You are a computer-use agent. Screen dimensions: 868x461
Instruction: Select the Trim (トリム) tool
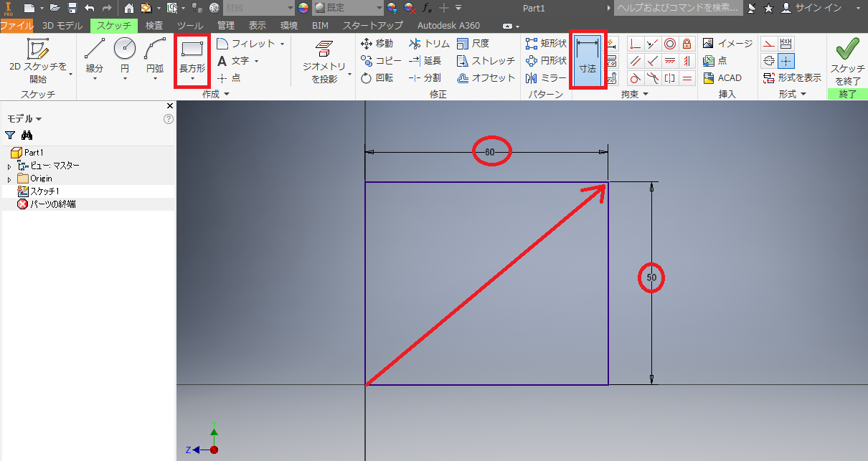430,44
